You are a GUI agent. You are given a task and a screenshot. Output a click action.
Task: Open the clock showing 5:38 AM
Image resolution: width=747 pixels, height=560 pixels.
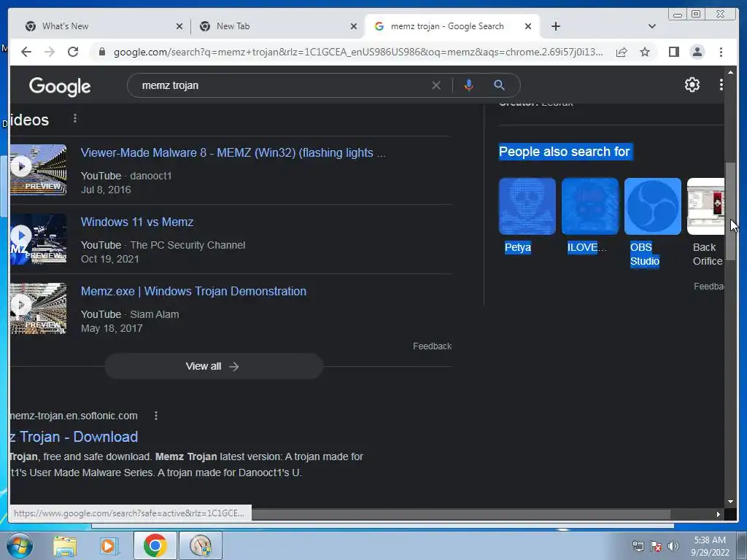(710, 546)
